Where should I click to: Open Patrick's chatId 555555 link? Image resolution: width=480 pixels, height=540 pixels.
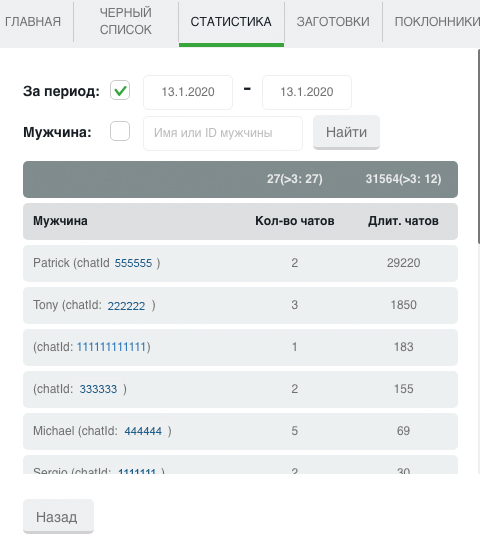click(133, 263)
